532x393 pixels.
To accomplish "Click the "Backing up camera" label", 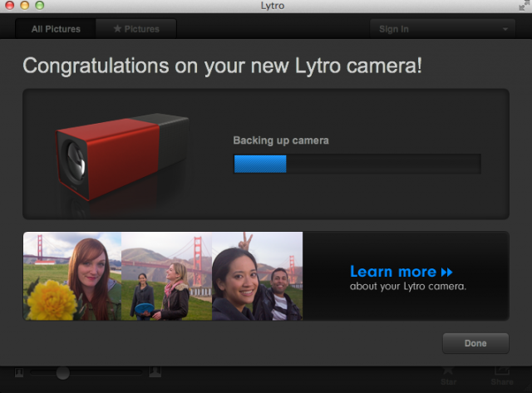I will [281, 140].
